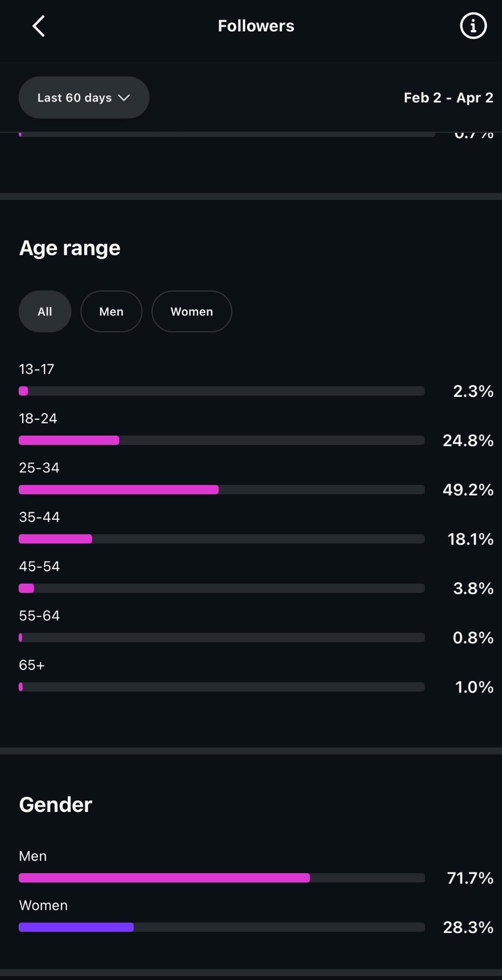Open the info icon next to Followers
Viewport: 502px width, 980px height.
click(472, 25)
